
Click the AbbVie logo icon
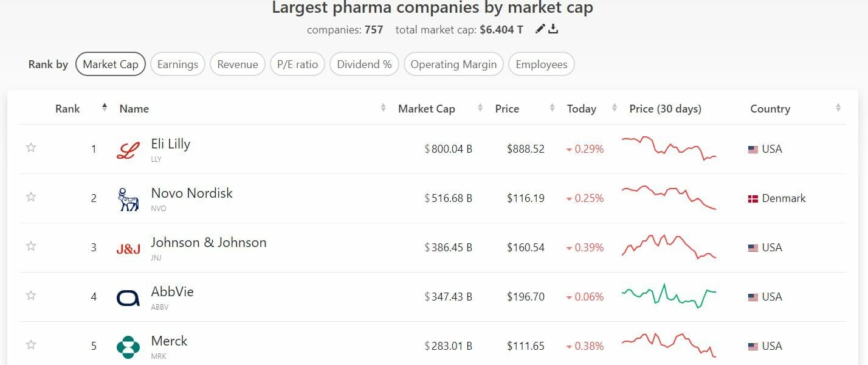[x=128, y=297]
